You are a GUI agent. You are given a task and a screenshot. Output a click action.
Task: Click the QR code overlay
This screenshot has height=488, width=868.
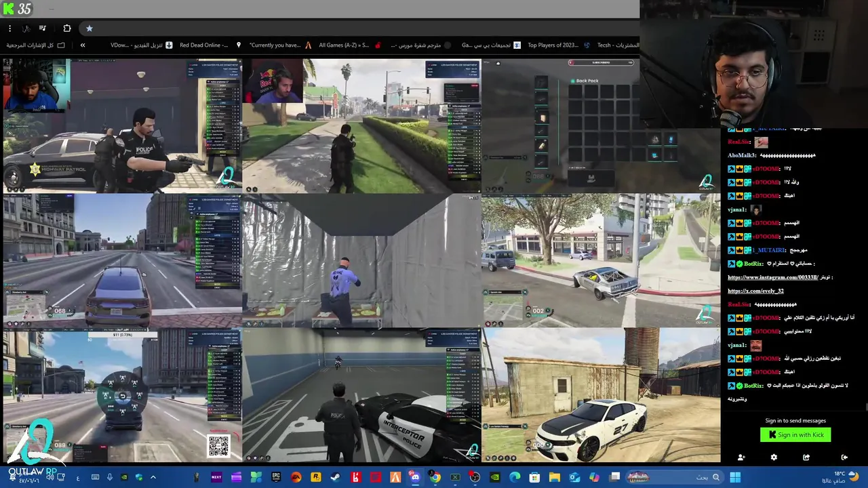[218, 446]
